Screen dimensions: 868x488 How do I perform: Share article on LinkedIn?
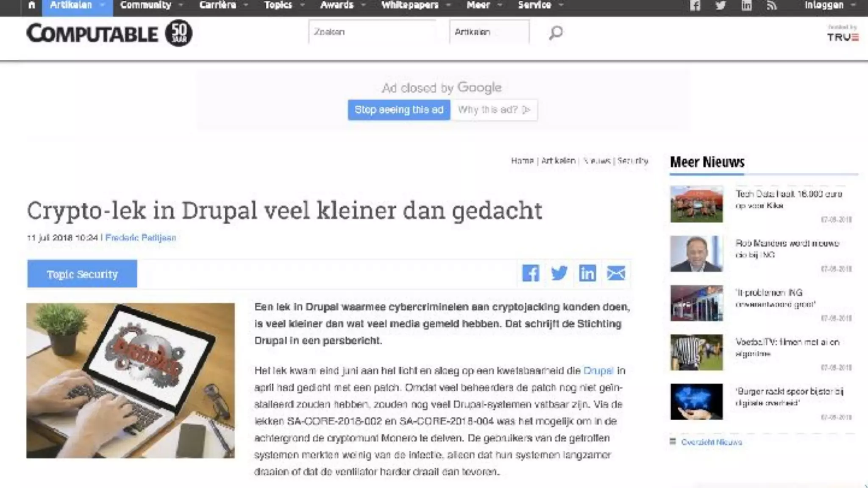pyautogui.click(x=587, y=273)
